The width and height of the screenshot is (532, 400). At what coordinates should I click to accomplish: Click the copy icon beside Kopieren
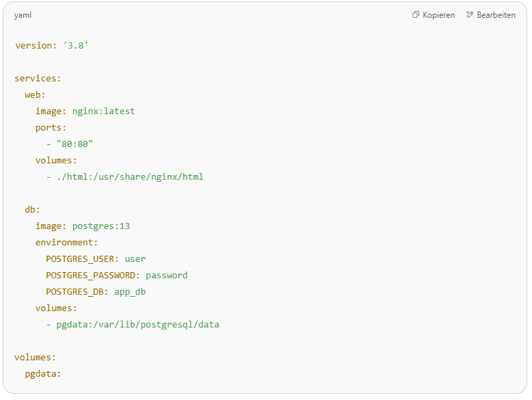[416, 15]
